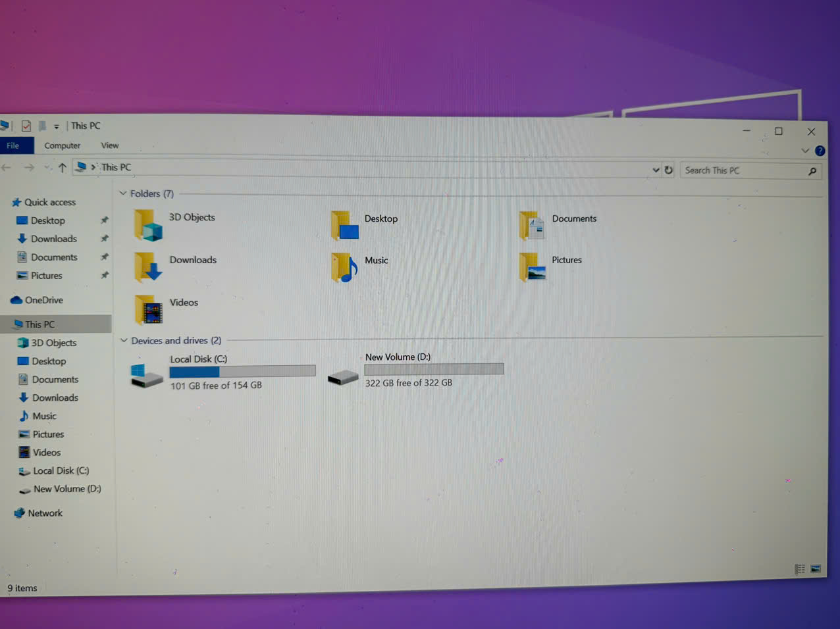The width and height of the screenshot is (840, 629).
Task: Switch to large icons view in status bar
Action: [816, 568]
